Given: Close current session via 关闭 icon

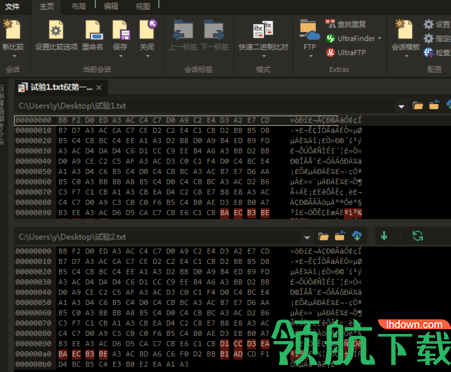Looking at the screenshot, I should tap(148, 30).
